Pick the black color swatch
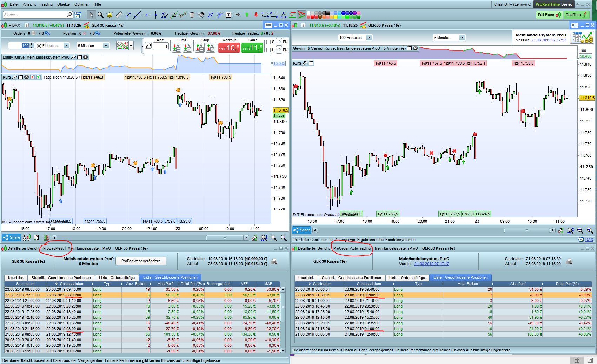 pyautogui.click(x=328, y=13)
